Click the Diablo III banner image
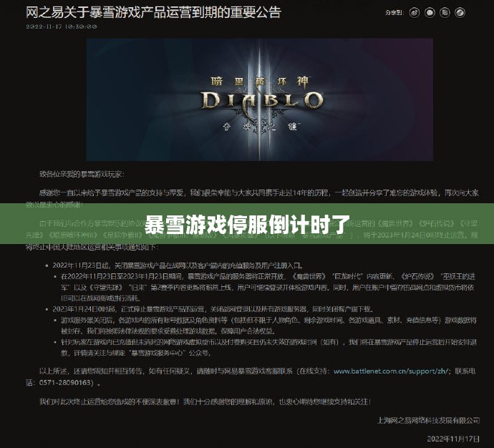This screenshot has height=448, width=494. point(260,99)
